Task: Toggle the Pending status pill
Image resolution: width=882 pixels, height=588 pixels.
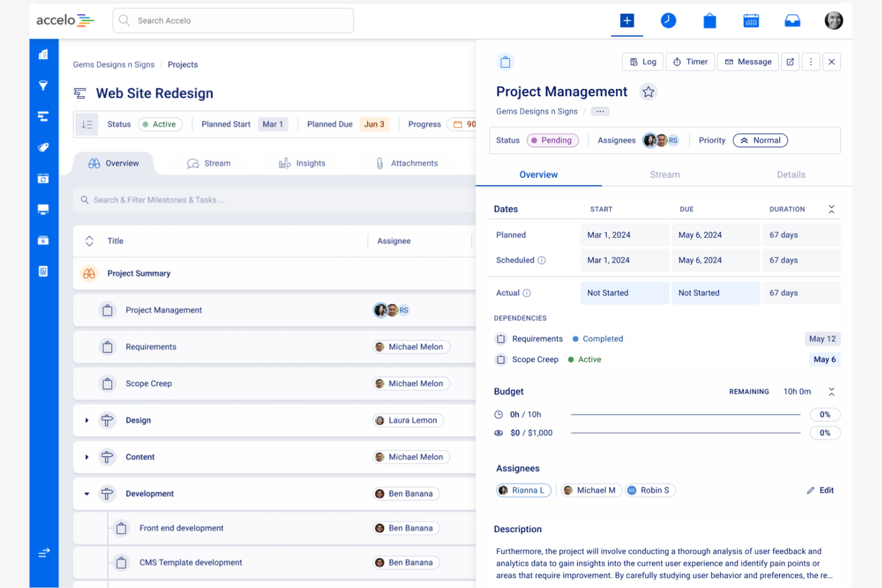Action: pos(552,141)
